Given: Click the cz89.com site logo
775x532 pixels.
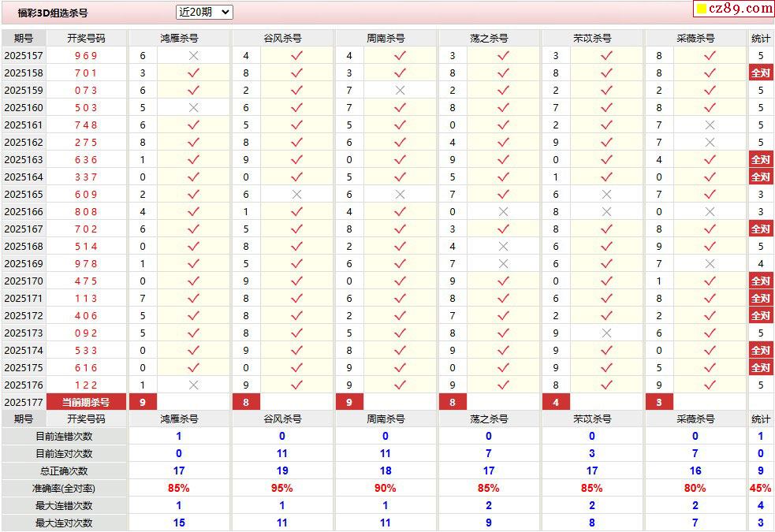Looking at the screenshot, I should 735,9.
